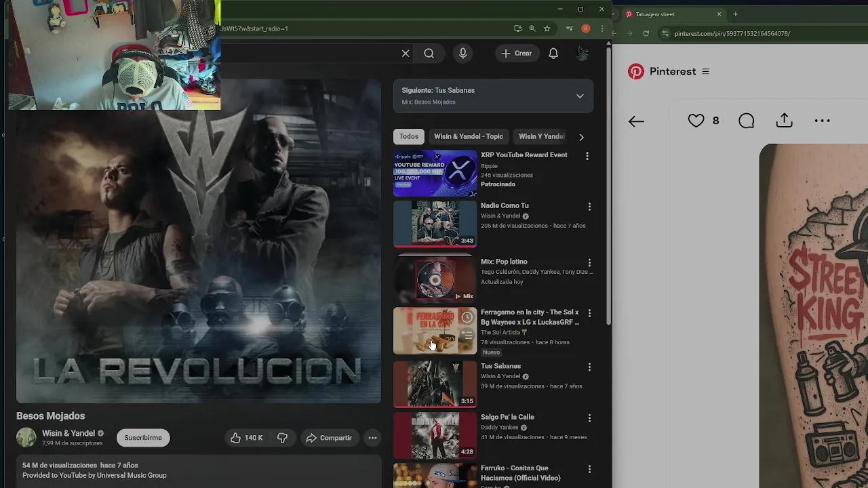This screenshot has width=868, height=488.
Task: Click the Compartir button
Action: (x=329, y=438)
